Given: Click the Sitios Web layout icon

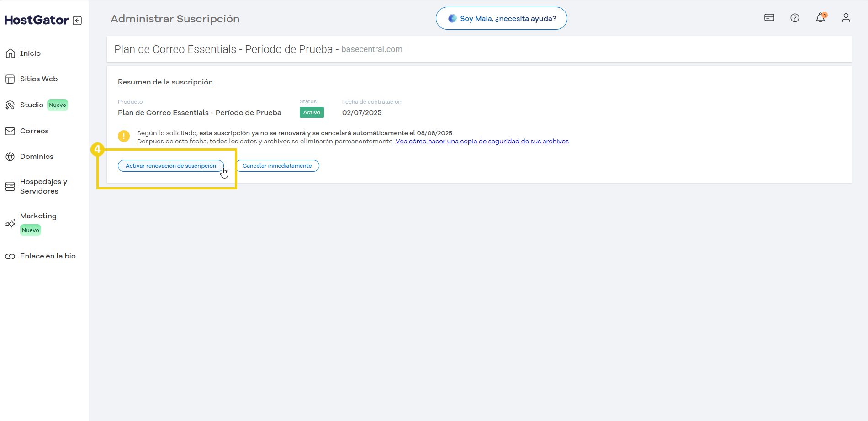Looking at the screenshot, I should (x=10, y=79).
